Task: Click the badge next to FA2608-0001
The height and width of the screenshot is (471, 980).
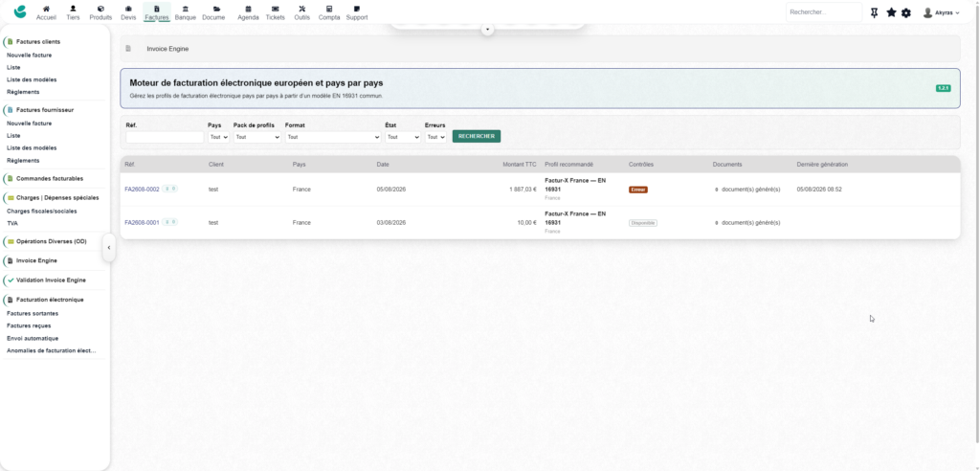Action: coord(170,222)
